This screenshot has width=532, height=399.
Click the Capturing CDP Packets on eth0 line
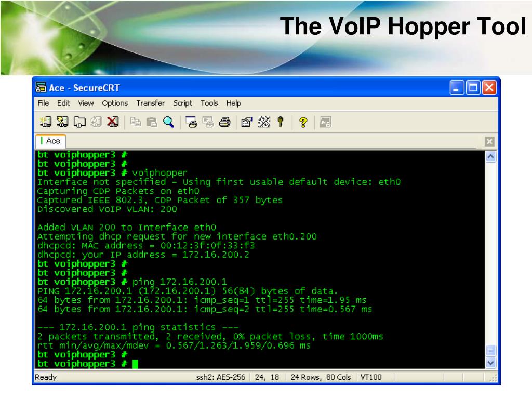point(118,191)
